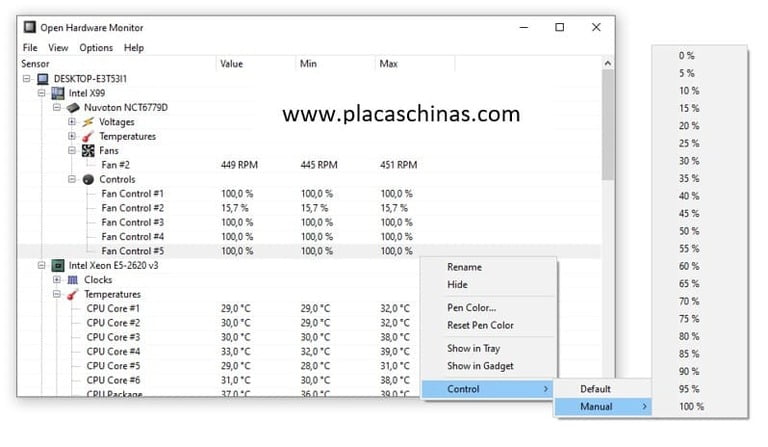
Task: Click the 15,7 % value of Fan Control #2
Action: (235, 208)
